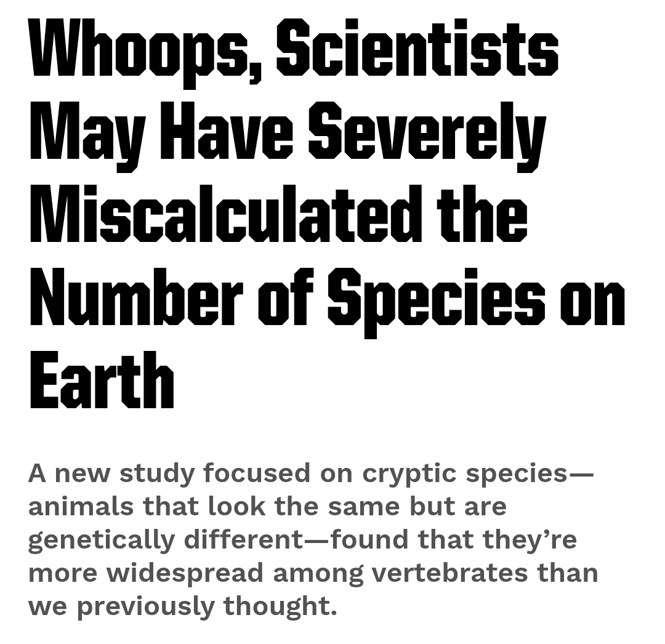Viewport: 665px width, 644px height.
Task: Click "animals" in the subheading text
Action: coord(81,507)
